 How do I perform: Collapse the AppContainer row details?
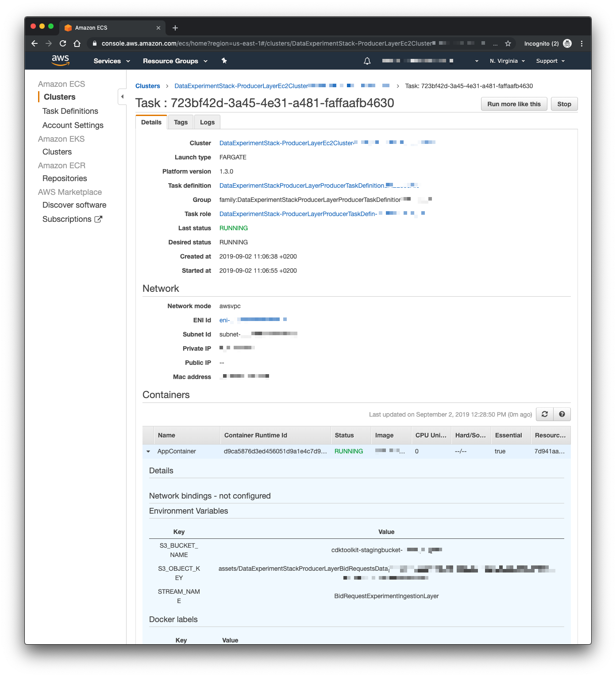[x=148, y=451]
